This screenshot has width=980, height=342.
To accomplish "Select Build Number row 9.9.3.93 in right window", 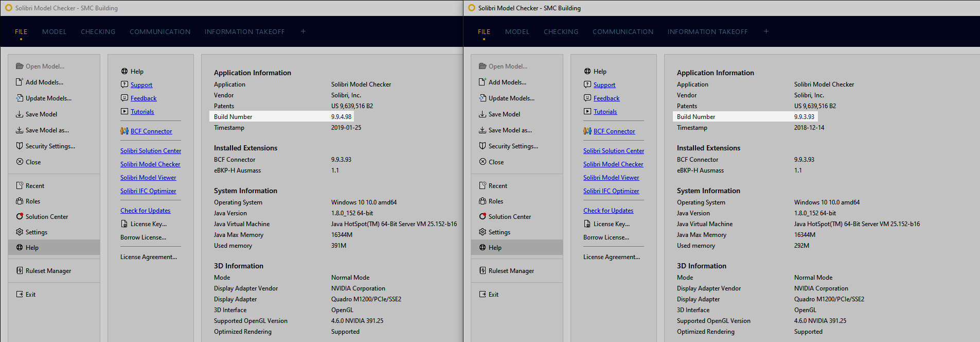I will tap(745, 116).
